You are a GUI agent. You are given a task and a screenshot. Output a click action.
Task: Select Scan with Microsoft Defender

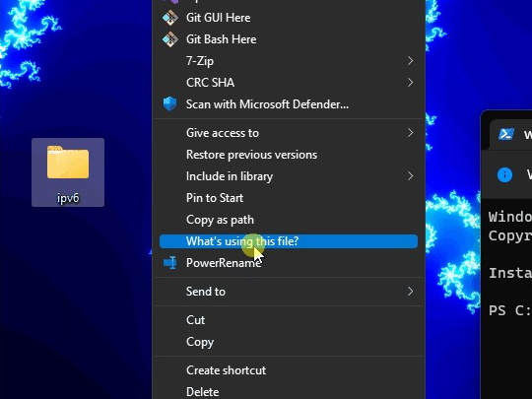tap(289, 104)
